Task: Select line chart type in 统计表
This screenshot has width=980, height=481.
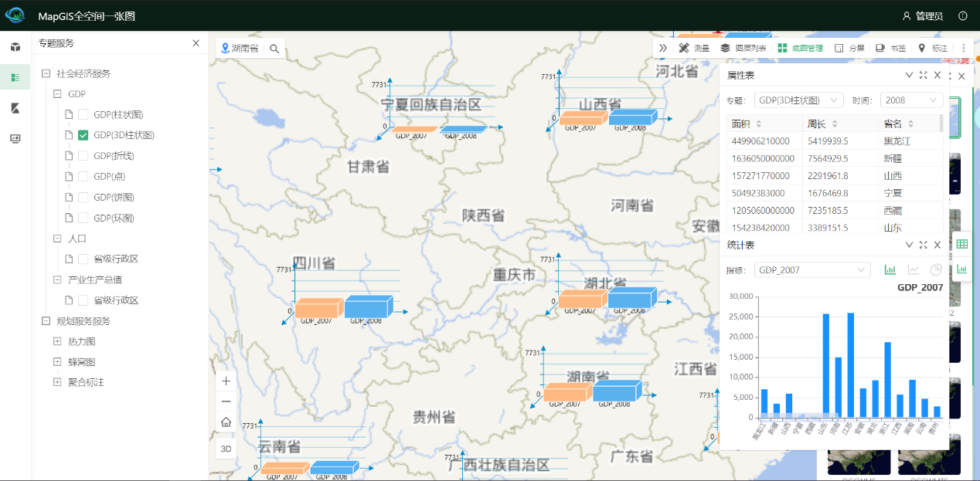Action: click(x=913, y=269)
